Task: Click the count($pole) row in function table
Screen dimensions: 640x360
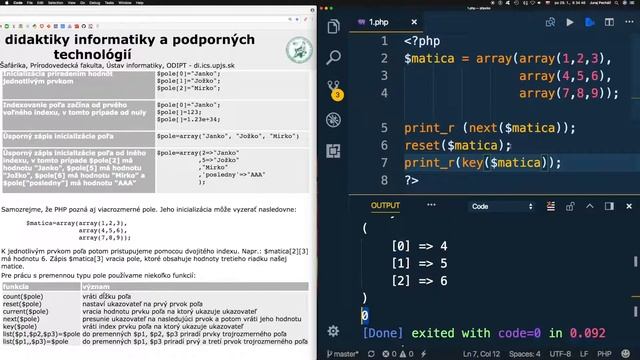Action: click(155, 296)
